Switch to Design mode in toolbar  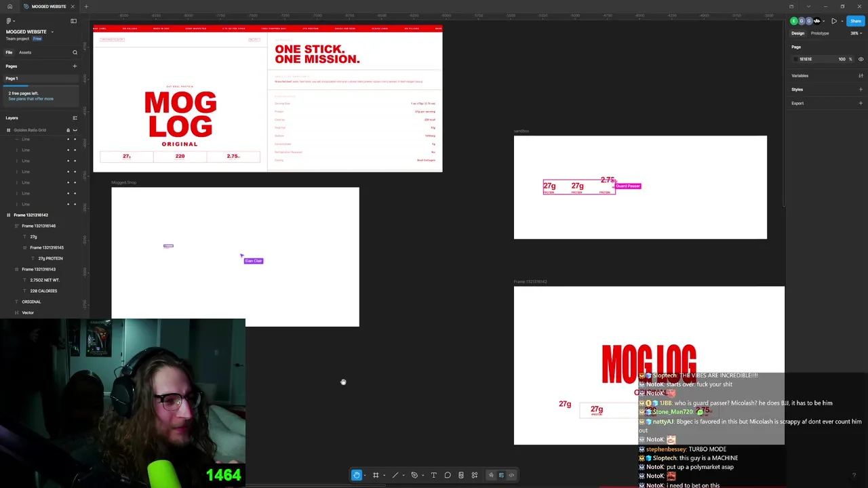click(501, 475)
